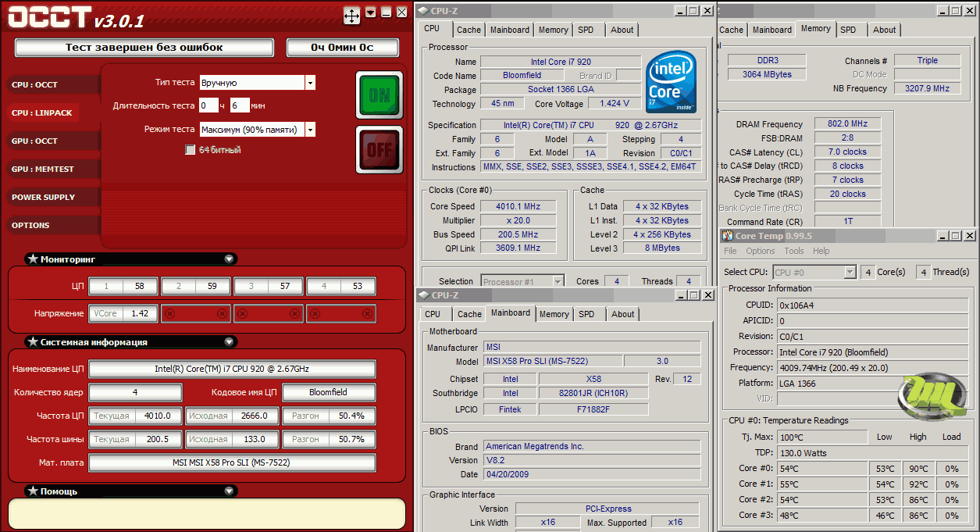Image resolution: width=980 pixels, height=532 pixels.
Task: Click the DRAM Frequency 802.0 MHz value
Action: click(847, 123)
